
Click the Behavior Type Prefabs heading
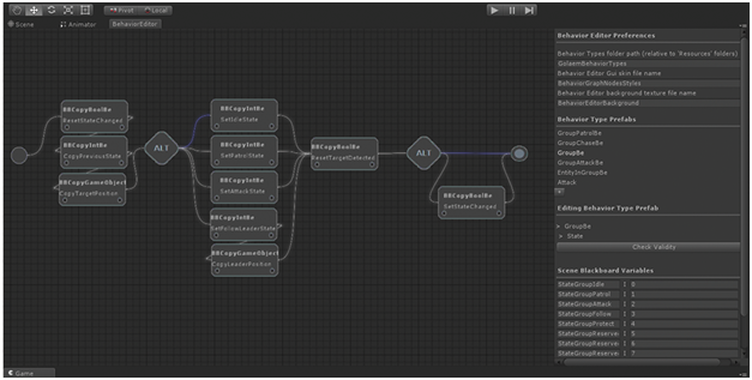(x=596, y=119)
